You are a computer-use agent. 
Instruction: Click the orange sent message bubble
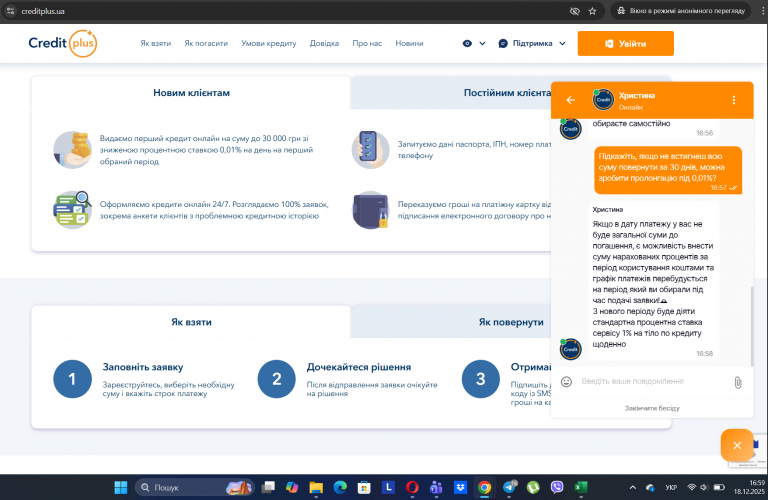(668, 170)
